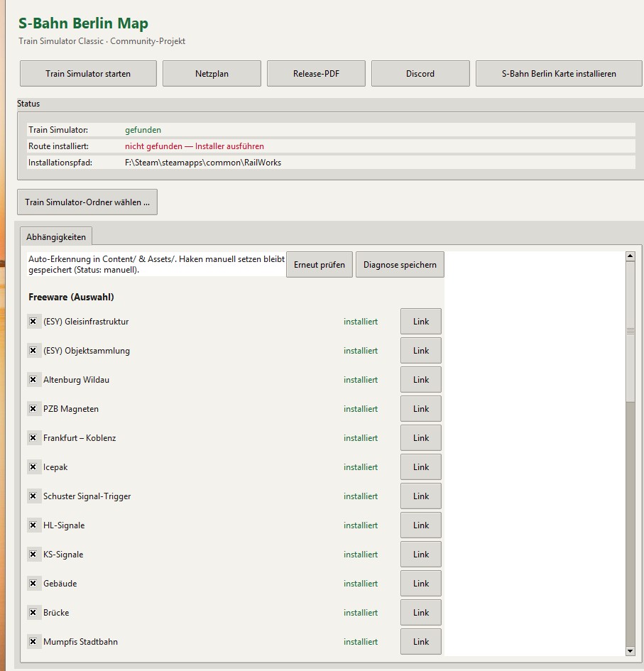Toggle (ESY) Gleisinfrastruktur checkbox

[x=33, y=322]
